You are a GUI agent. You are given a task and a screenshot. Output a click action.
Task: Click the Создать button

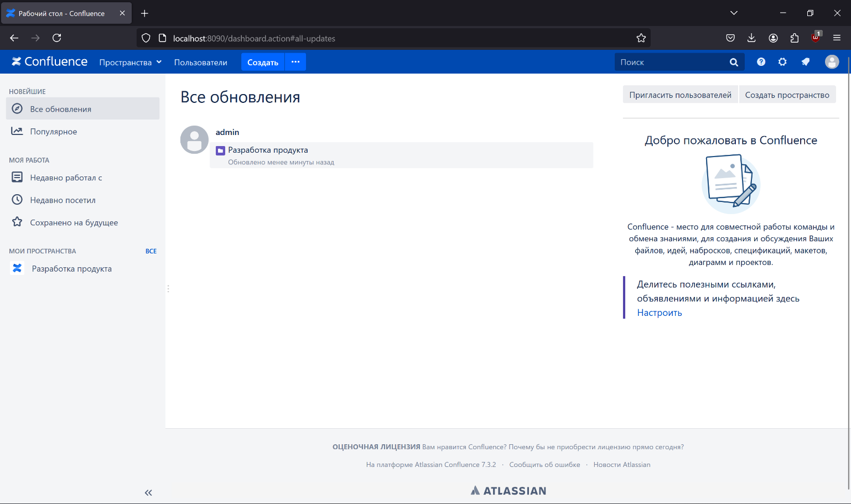262,62
